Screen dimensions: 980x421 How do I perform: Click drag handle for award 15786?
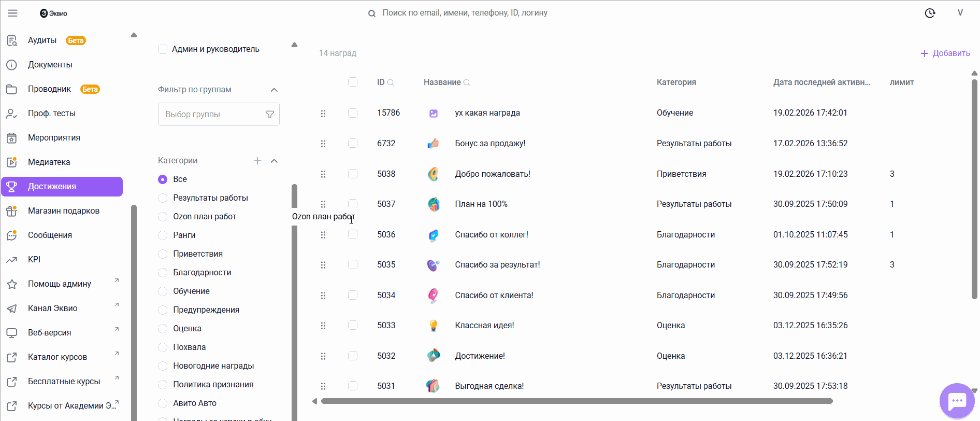click(x=323, y=113)
